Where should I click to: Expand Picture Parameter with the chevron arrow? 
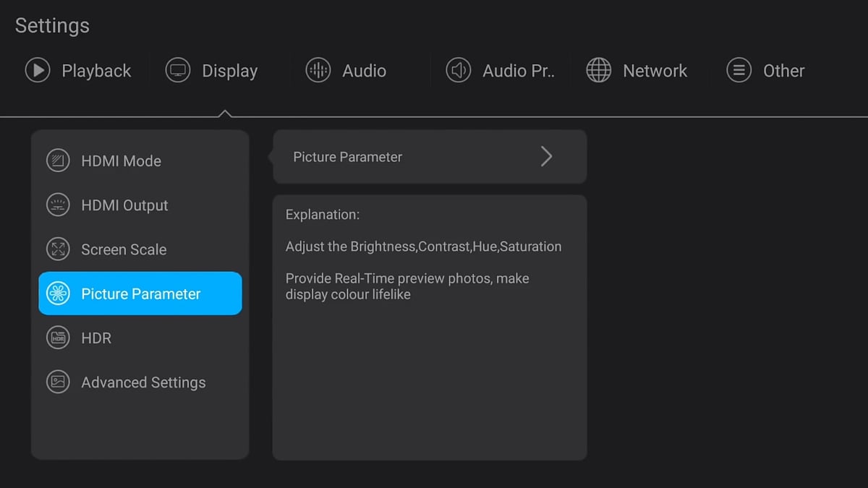[546, 157]
